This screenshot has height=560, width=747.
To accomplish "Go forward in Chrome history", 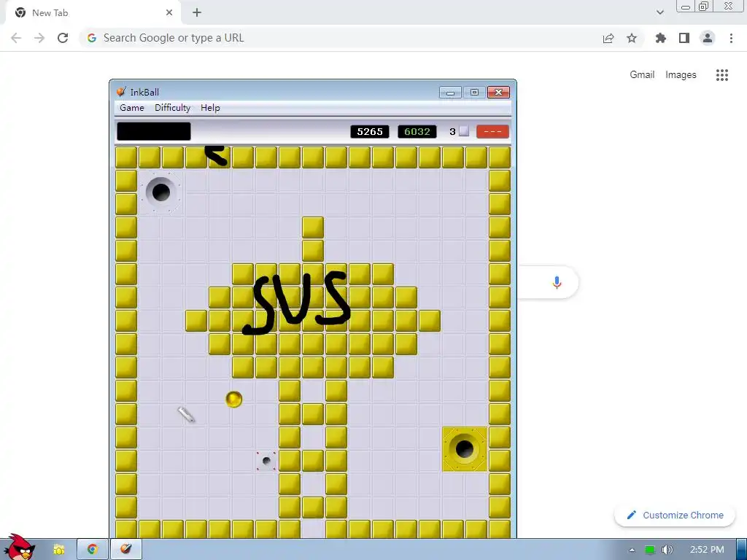I will [x=39, y=38].
